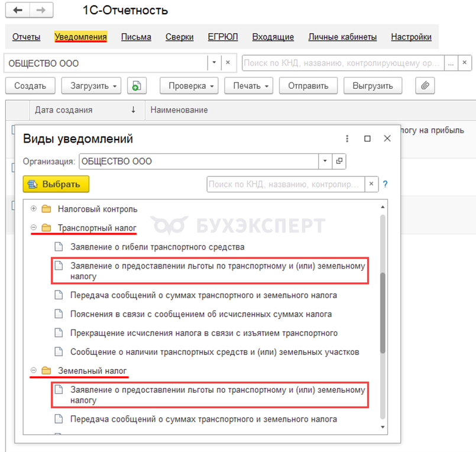This screenshot has height=452, width=476.
Task: Collapse the Земельный налог folder
Action: tap(34, 370)
